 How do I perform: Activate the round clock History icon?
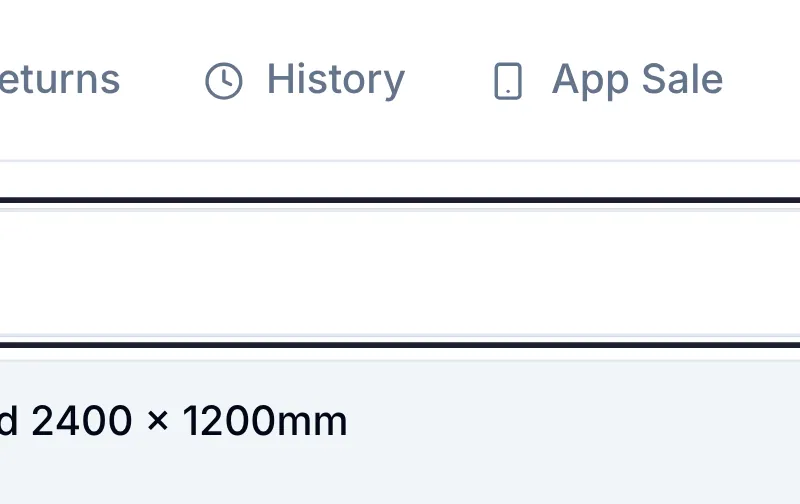[223, 81]
